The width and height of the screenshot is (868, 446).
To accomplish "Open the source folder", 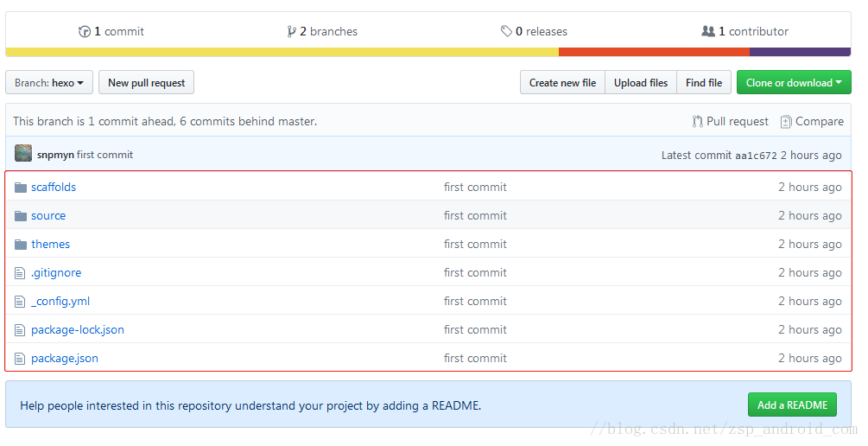I will click(x=48, y=215).
